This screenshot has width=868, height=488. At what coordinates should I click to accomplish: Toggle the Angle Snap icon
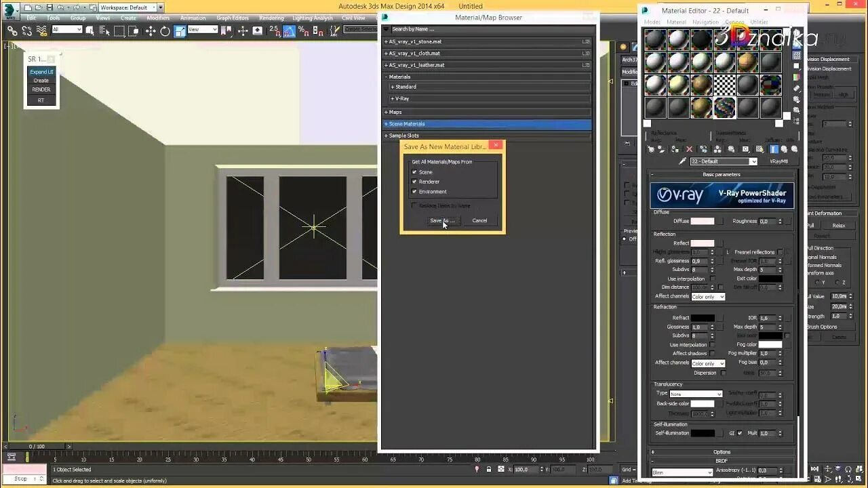point(290,30)
